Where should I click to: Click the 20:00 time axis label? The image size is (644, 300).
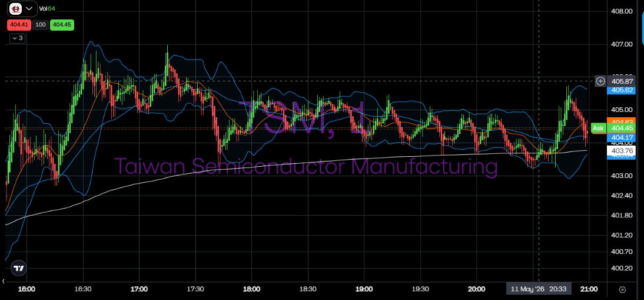tap(476, 289)
